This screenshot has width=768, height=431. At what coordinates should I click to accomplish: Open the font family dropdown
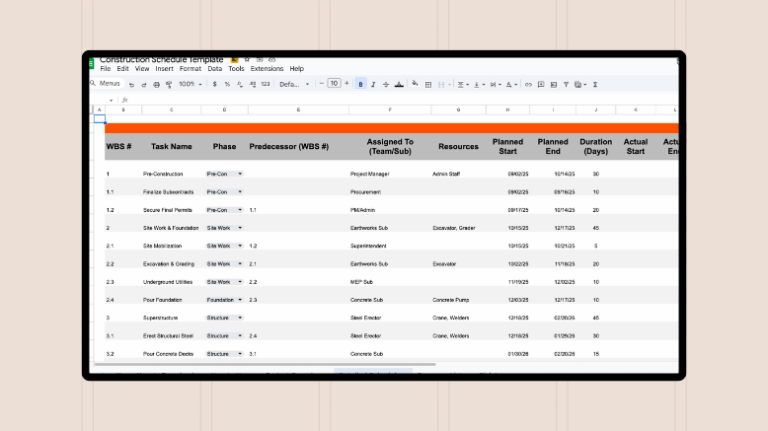[293, 84]
